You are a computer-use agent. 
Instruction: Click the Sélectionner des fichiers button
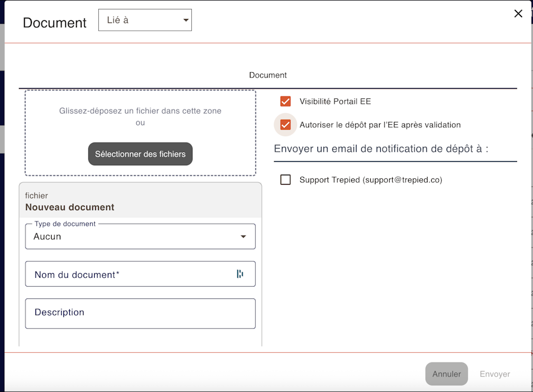coord(140,154)
